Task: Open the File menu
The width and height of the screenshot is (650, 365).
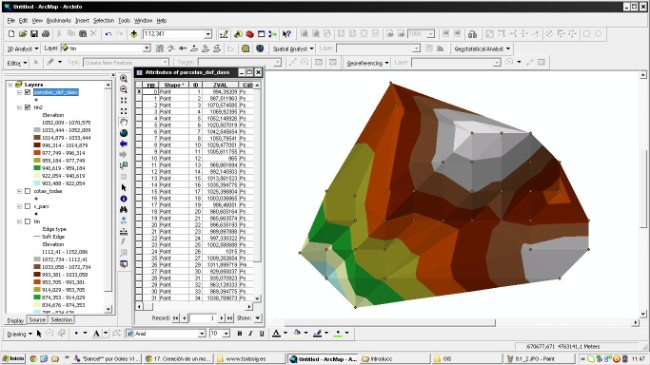Action: [11, 20]
